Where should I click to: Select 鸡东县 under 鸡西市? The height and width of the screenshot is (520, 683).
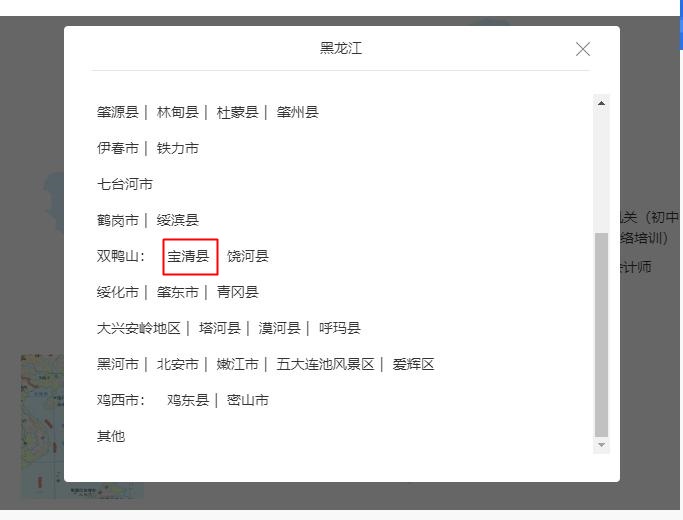[188, 400]
